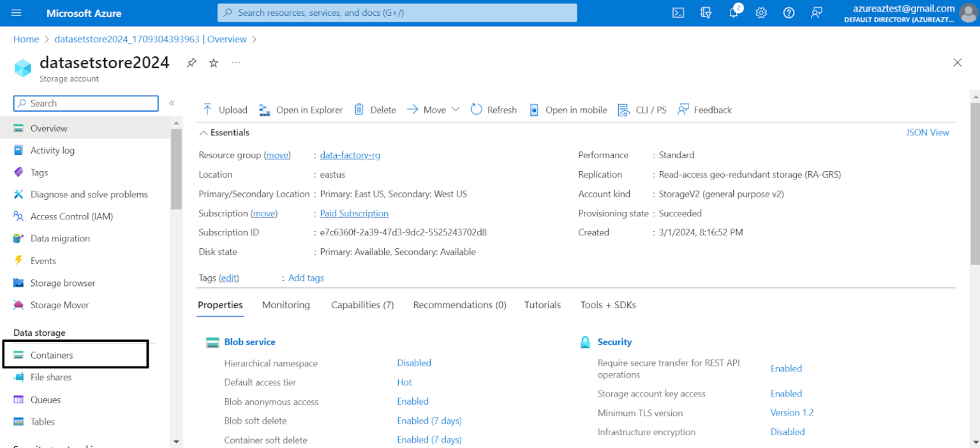The height and width of the screenshot is (448, 980).
Task: Click the account avatar picture
Action: (x=969, y=13)
